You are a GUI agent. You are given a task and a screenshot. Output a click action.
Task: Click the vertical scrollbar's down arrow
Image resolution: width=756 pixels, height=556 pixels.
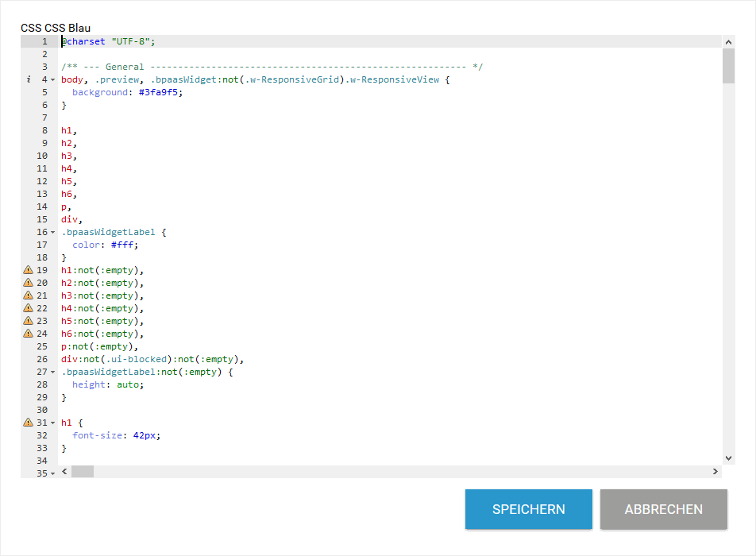pos(728,458)
